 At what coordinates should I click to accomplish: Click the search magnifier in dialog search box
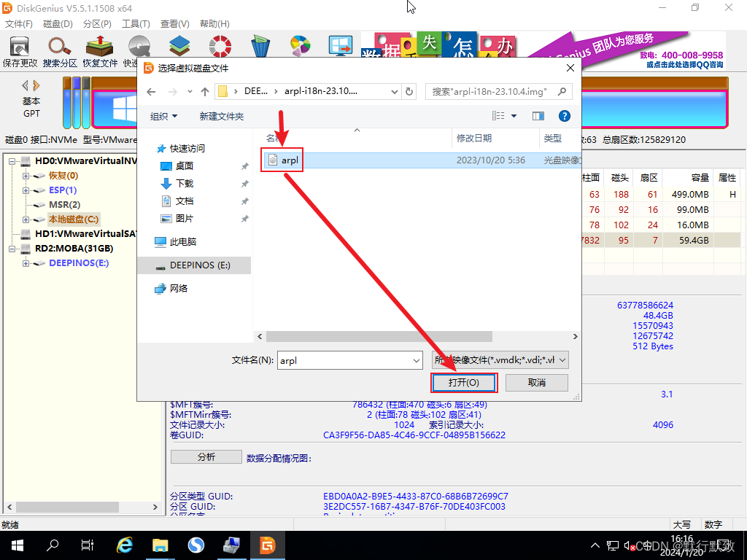562,91
